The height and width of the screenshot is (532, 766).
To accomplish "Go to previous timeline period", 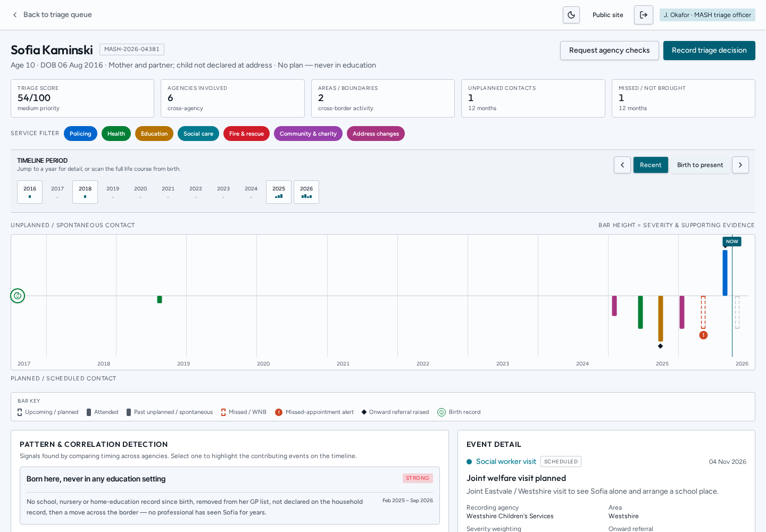I will click(x=622, y=165).
